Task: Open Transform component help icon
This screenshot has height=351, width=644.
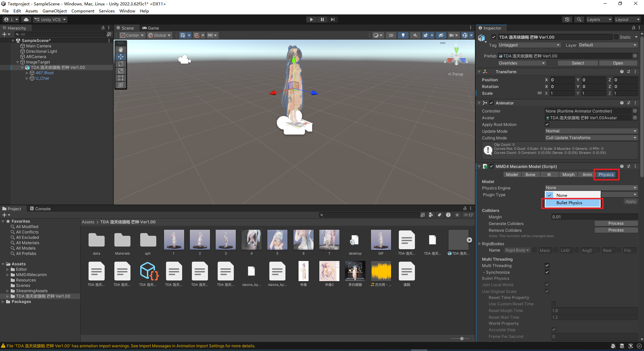Action: [x=622, y=72]
